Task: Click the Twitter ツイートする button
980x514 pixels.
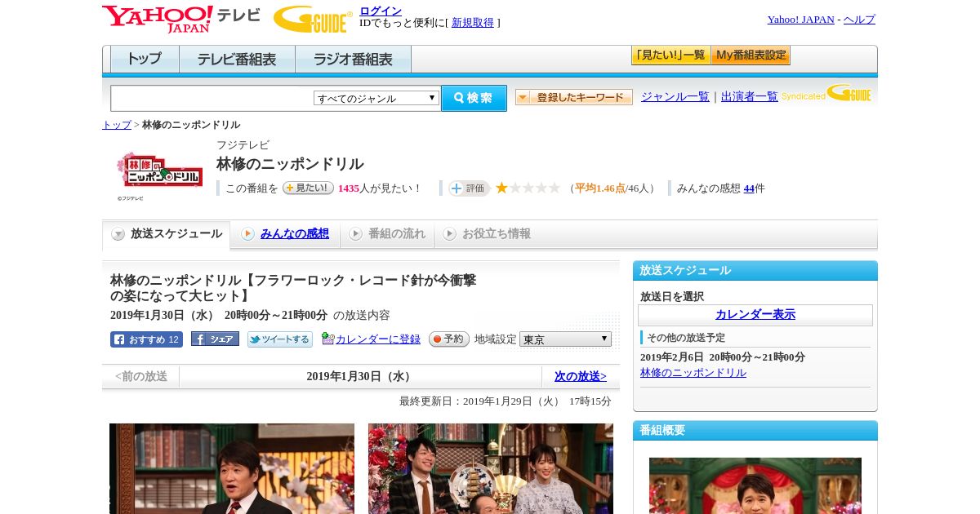Action: coord(280,339)
